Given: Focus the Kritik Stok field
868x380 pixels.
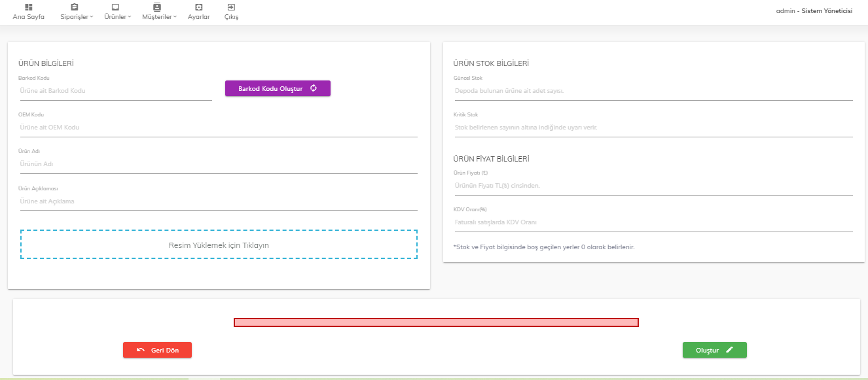Looking at the screenshot, I should pyautogui.click(x=653, y=128).
